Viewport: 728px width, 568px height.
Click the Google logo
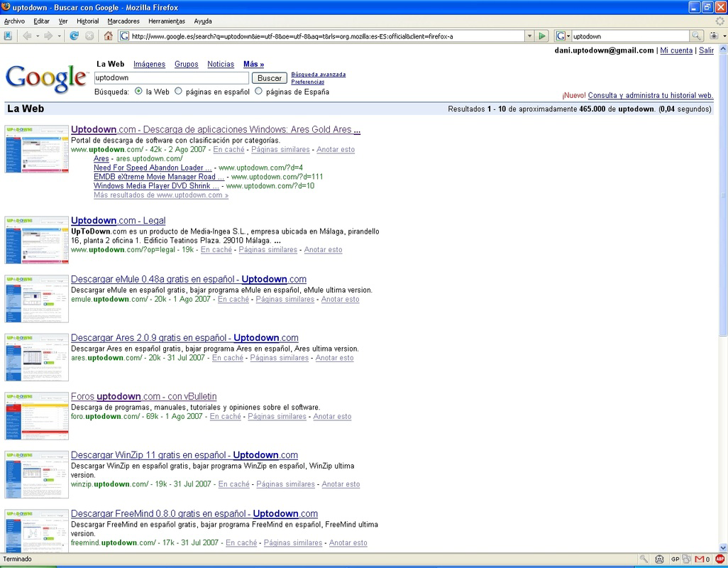point(46,78)
